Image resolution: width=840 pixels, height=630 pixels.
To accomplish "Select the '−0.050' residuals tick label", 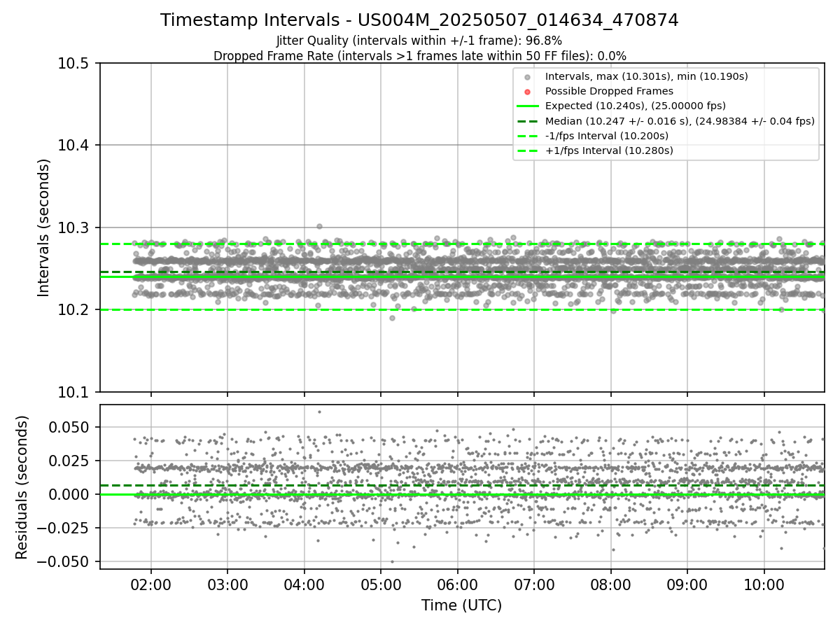I will click(x=64, y=561).
